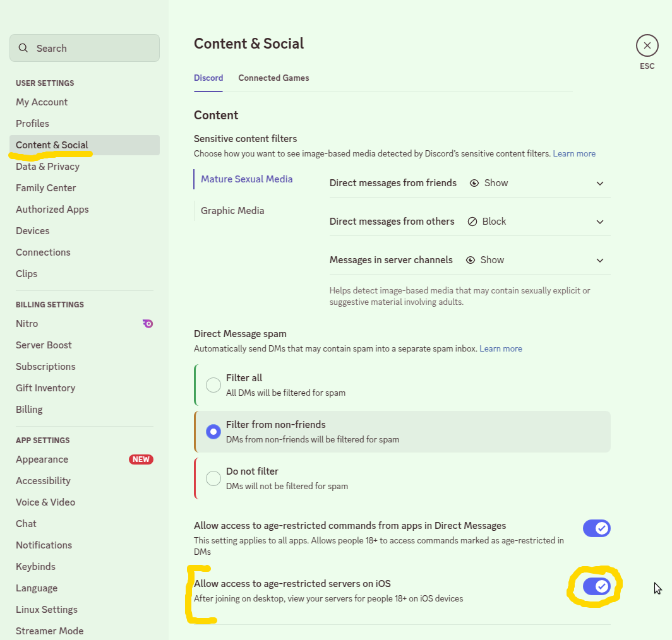The width and height of the screenshot is (672, 640).
Task: Expand Direct messages from friends dropdown
Action: pos(600,183)
